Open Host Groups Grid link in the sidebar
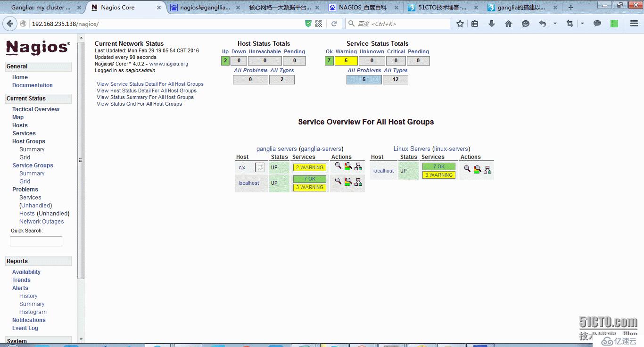Image resolution: width=644 pixels, height=347 pixels. pyautogui.click(x=25, y=157)
